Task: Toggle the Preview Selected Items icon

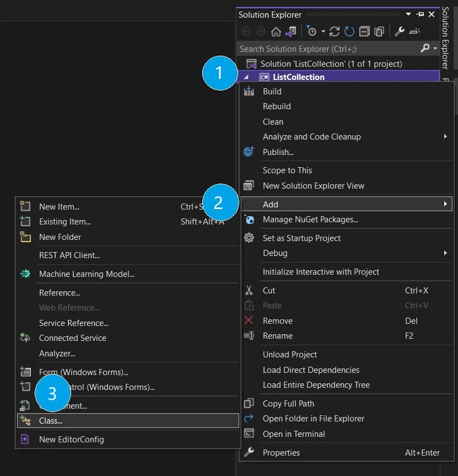Action: coord(414,31)
